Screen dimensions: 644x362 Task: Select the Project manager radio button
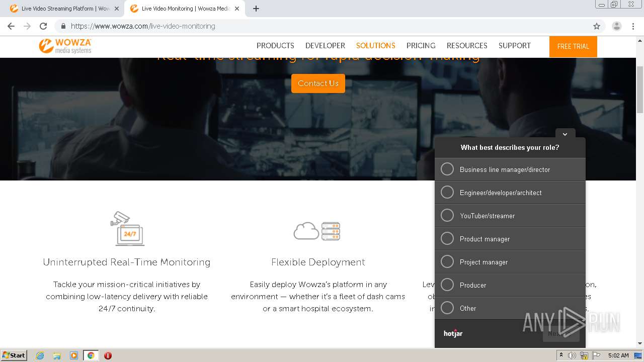pyautogui.click(x=447, y=262)
